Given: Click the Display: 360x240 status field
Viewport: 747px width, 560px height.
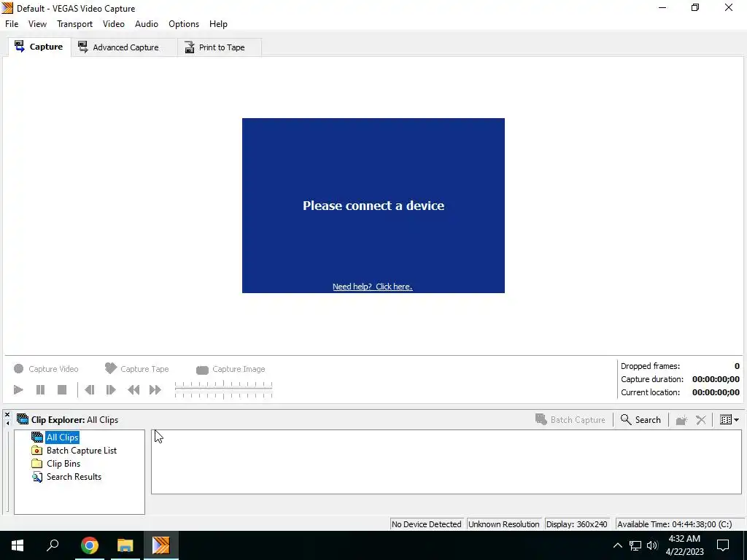Looking at the screenshot, I should pyautogui.click(x=576, y=524).
